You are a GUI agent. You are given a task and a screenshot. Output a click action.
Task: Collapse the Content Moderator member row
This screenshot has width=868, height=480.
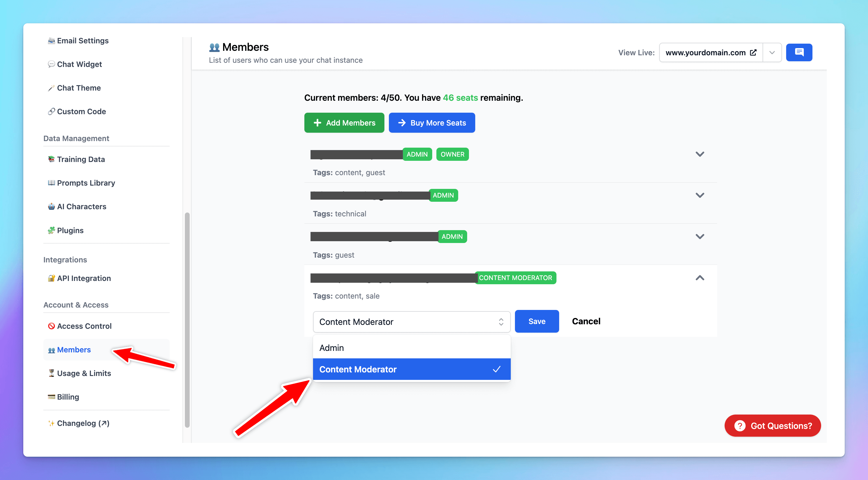point(700,278)
